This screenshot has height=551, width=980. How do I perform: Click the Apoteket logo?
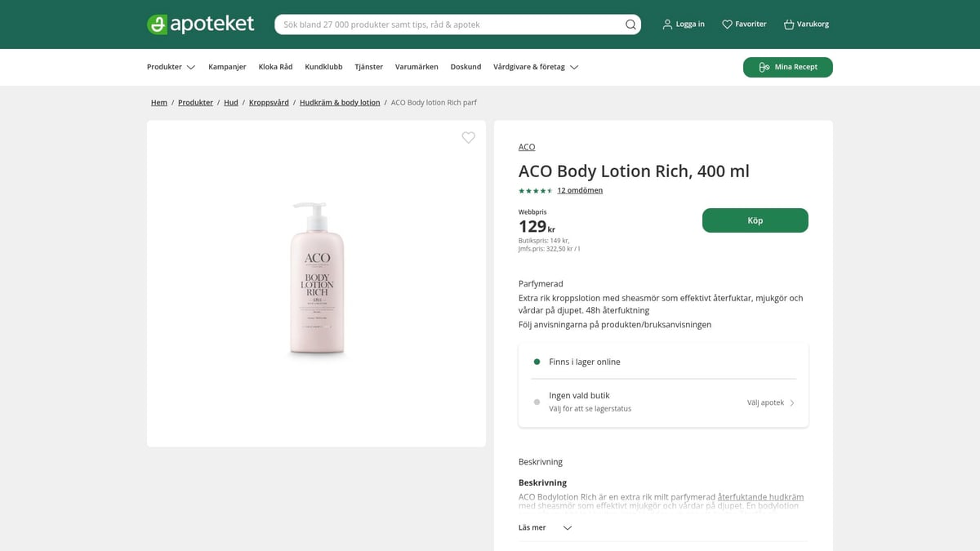201,24
